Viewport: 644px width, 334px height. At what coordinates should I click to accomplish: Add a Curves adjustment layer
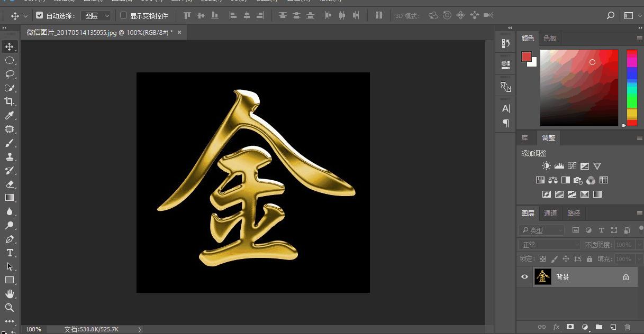pos(572,165)
